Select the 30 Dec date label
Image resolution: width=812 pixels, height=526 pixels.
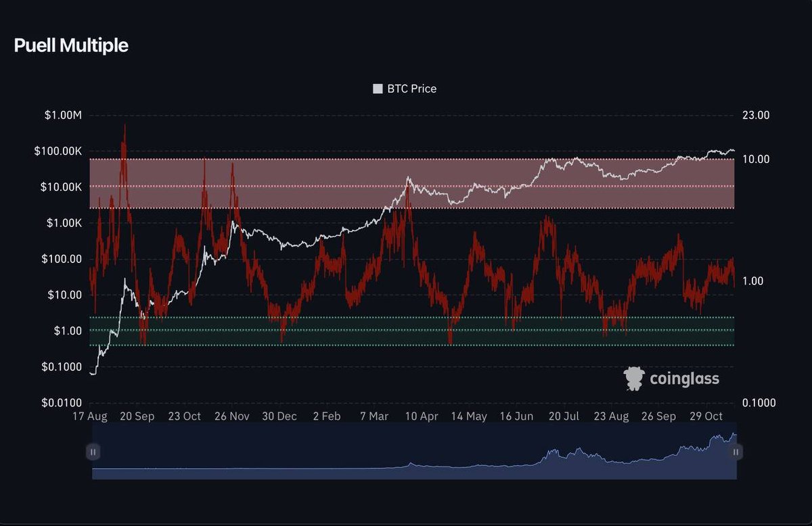pos(279,416)
